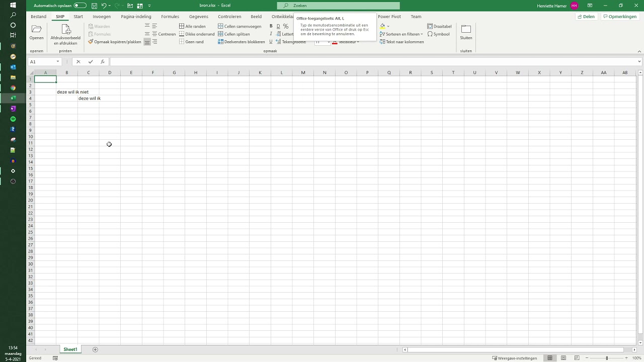Image resolution: width=644 pixels, height=362 pixels.
Task: Collapse the ribbon with chevron
Action: pos(639,51)
